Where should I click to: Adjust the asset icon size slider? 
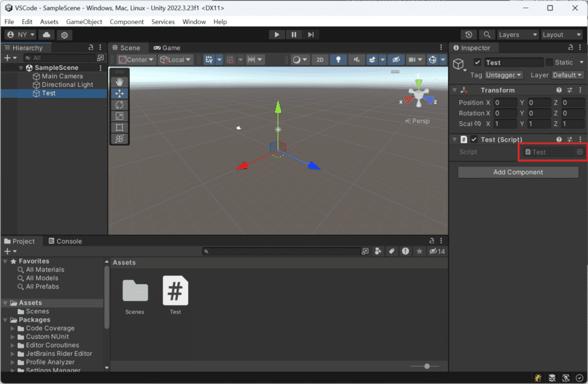[x=427, y=366]
